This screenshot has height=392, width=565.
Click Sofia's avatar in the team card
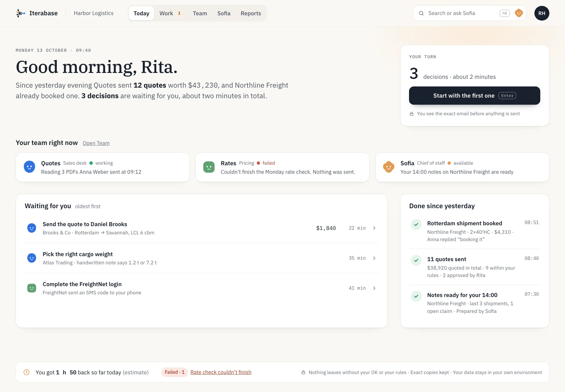point(389,167)
